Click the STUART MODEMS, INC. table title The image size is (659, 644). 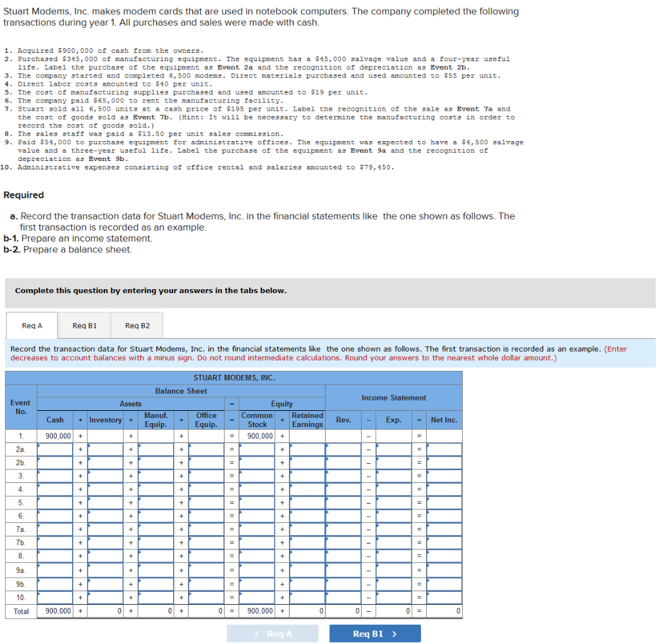coord(234,378)
